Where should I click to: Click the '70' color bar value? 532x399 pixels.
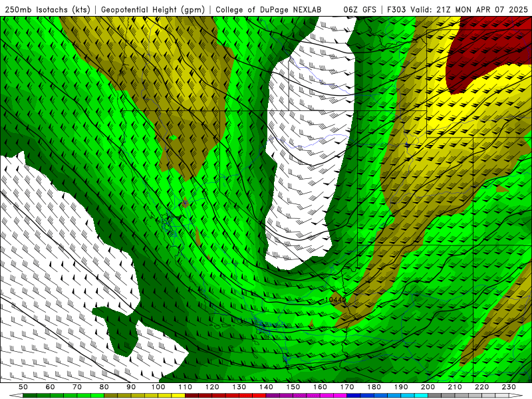click(77, 387)
